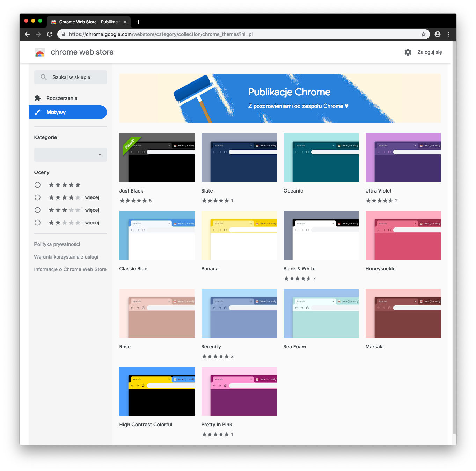Expand the Kategorie dropdown
The image size is (476, 471).
pyautogui.click(x=71, y=155)
